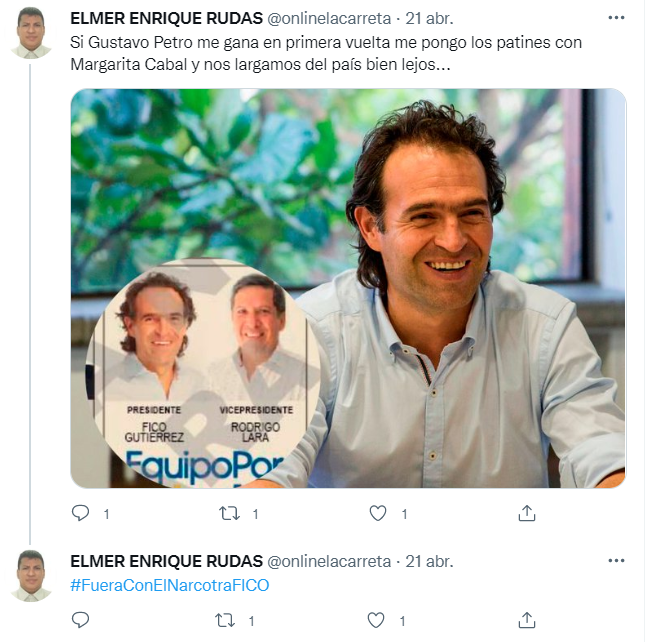View the profile avatar on first tweet
Image resolution: width=649 pixels, height=642 pixels.
point(31,32)
